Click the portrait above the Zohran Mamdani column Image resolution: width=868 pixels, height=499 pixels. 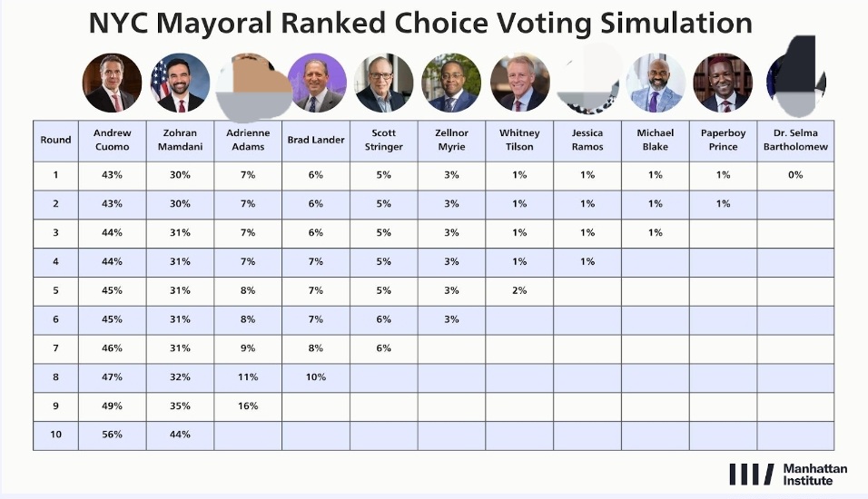180,83
